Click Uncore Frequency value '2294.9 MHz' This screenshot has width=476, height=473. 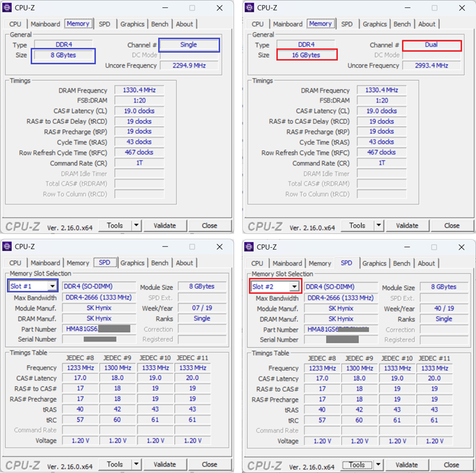[x=189, y=65]
